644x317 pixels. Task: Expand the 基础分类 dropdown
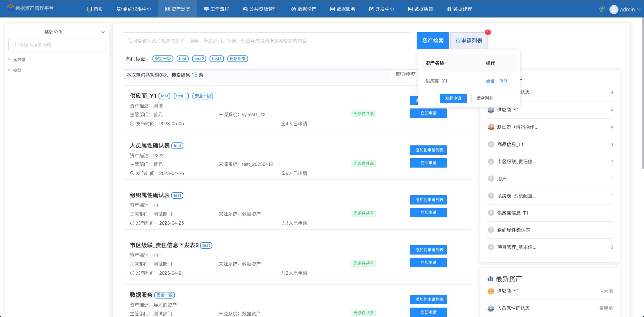(x=103, y=32)
